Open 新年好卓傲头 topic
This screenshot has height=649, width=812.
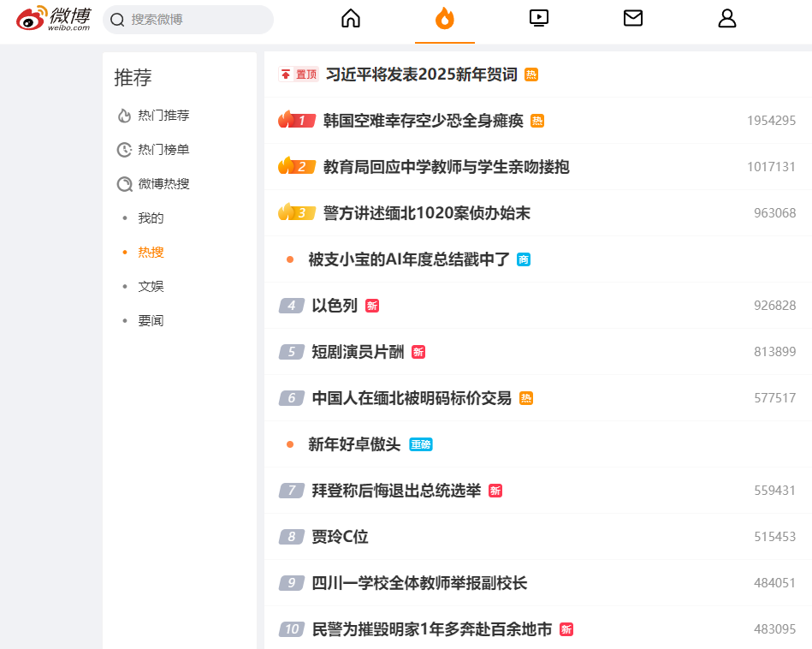point(354,444)
